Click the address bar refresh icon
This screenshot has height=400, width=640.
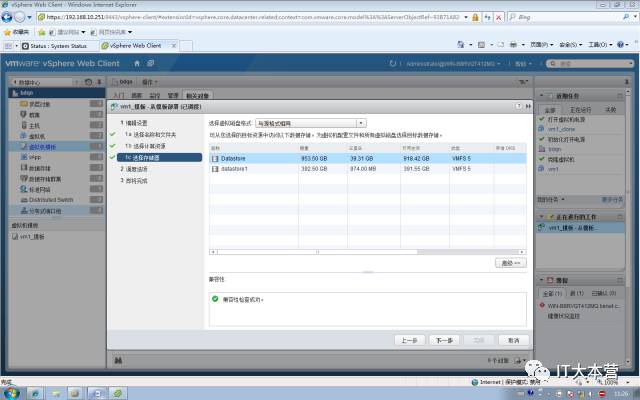[487, 17]
